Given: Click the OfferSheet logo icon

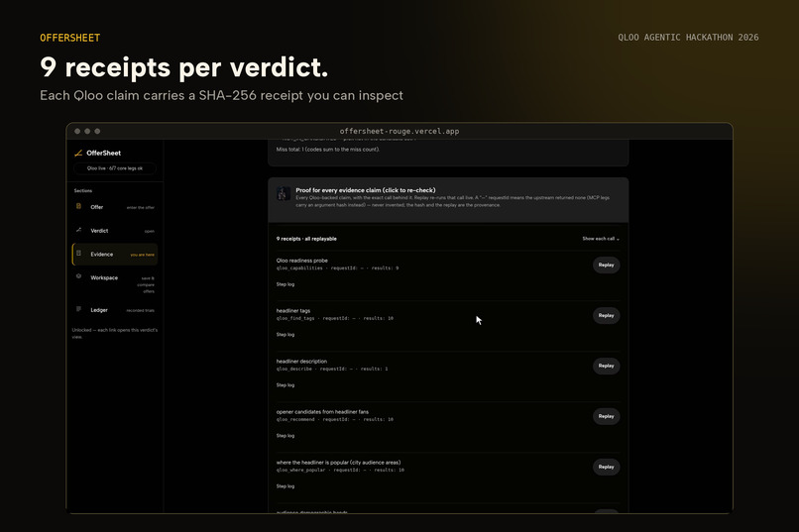Looking at the screenshot, I should point(78,153).
